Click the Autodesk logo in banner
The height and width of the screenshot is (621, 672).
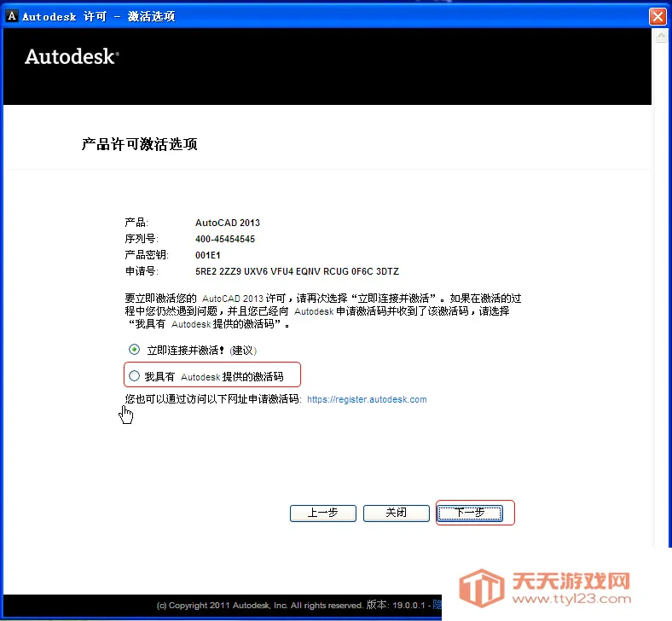click(x=72, y=56)
